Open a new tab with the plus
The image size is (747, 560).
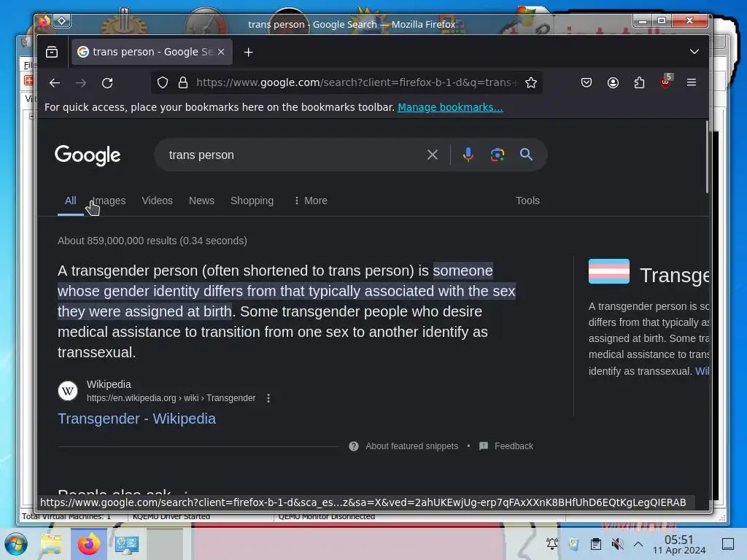tap(248, 52)
